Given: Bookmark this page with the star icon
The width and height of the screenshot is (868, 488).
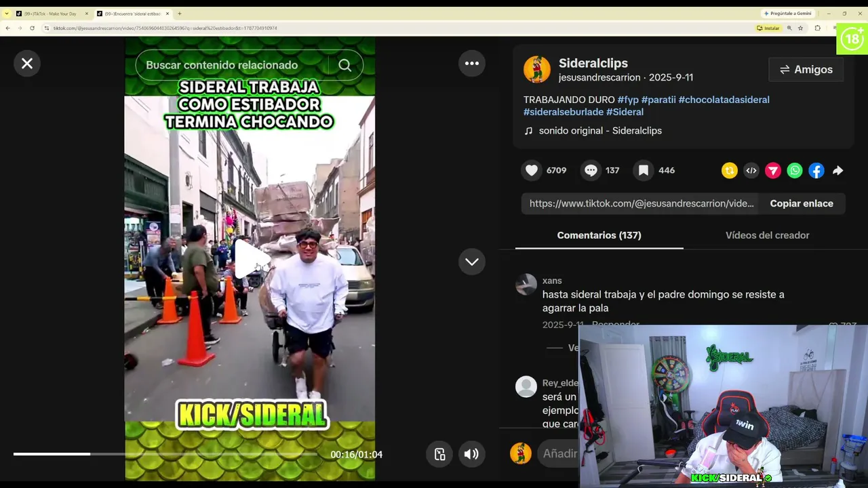Looking at the screenshot, I should click(x=801, y=28).
